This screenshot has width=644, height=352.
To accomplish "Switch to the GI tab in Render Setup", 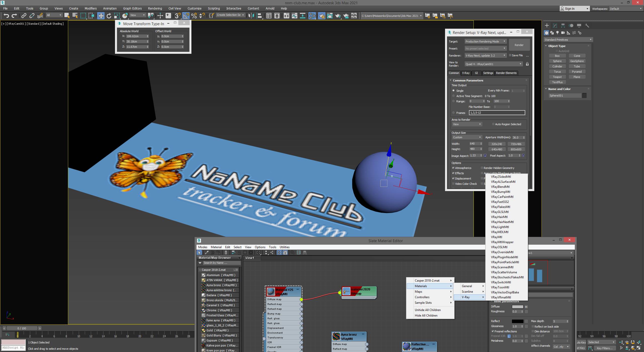I will 476,73.
